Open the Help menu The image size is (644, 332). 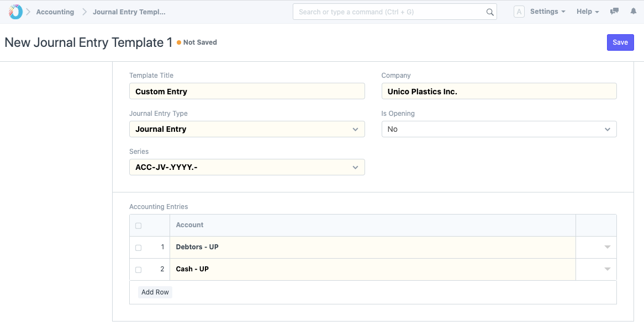587,12
